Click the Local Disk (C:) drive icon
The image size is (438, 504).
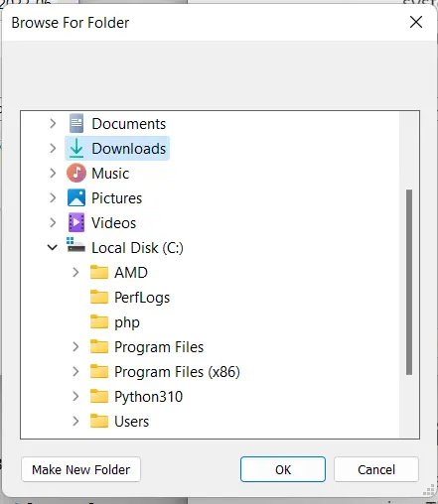click(75, 245)
